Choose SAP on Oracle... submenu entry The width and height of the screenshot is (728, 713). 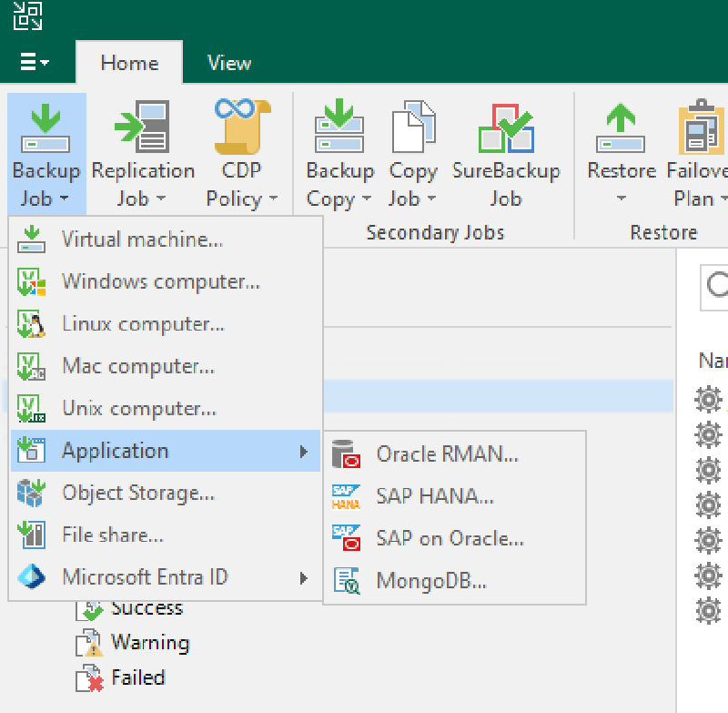[454, 538]
